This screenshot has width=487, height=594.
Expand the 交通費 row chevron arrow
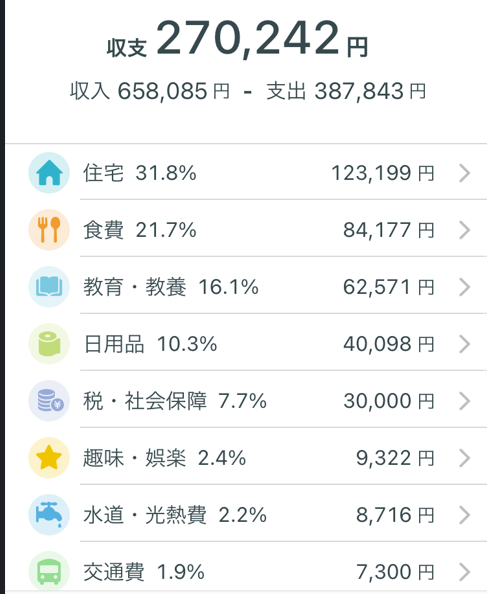click(x=465, y=572)
